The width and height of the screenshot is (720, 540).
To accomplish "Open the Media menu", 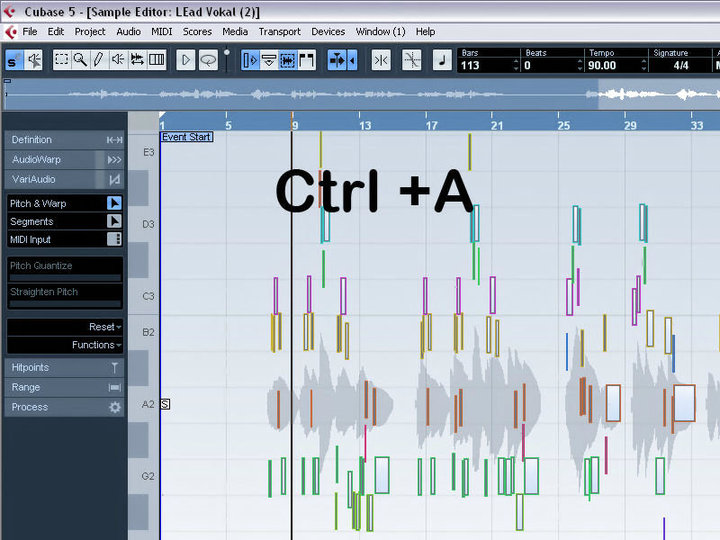I will click(x=235, y=32).
